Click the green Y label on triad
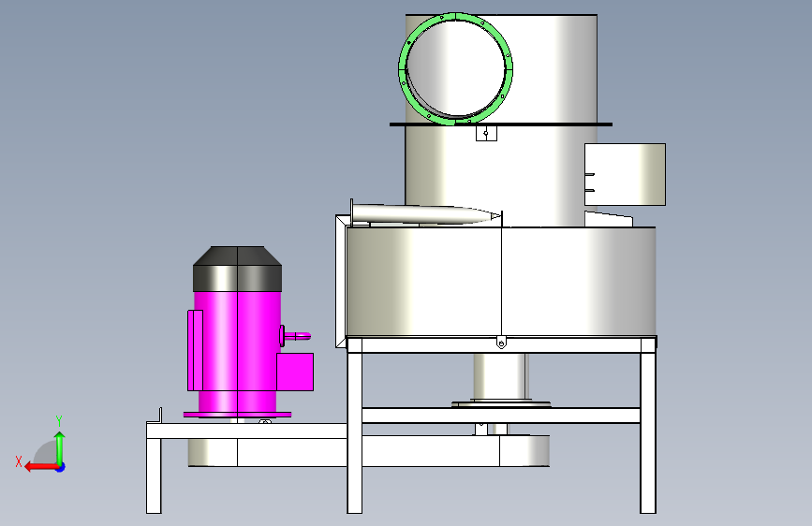The image size is (812, 526). pyautogui.click(x=59, y=421)
